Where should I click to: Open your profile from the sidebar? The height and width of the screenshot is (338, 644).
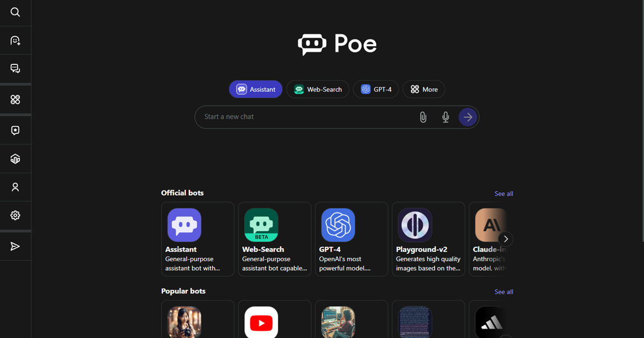[16, 187]
